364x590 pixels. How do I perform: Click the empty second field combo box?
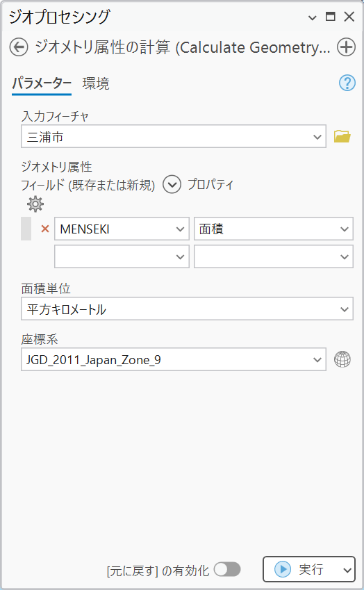coord(122,256)
